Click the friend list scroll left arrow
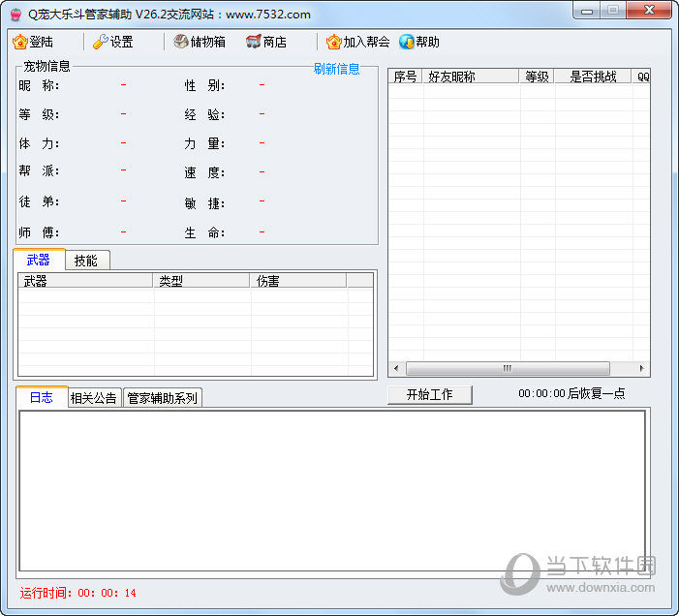Viewport: 679px width, 616px height. coord(396,369)
